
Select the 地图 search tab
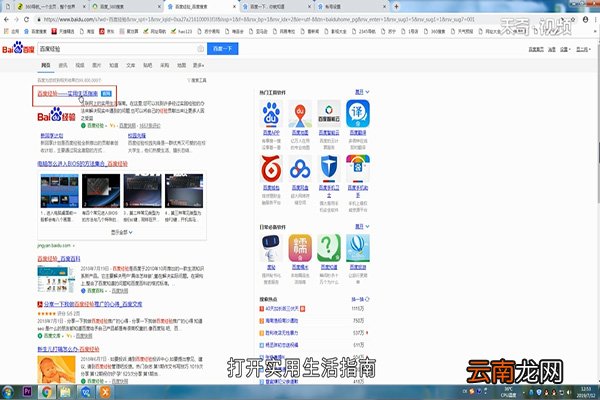181,65
